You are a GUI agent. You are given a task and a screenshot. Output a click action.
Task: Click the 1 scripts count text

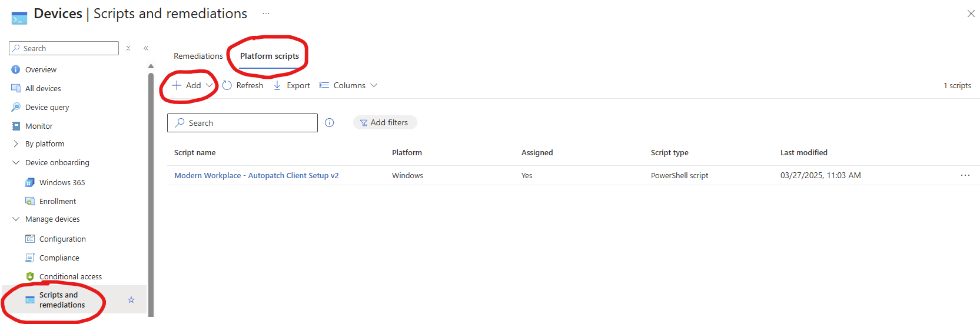[957, 85]
